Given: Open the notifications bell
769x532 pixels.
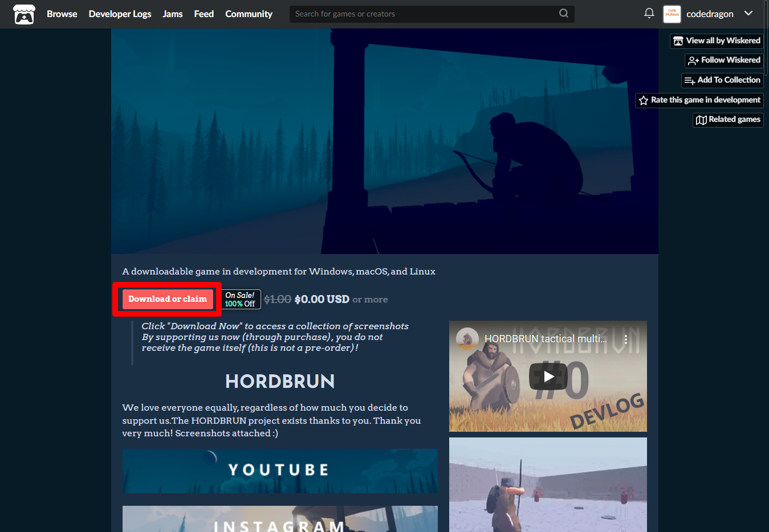Looking at the screenshot, I should pyautogui.click(x=649, y=13).
